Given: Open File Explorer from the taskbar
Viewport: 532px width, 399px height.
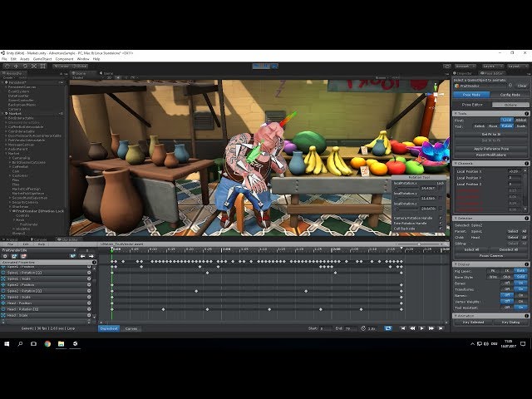Looking at the screenshot, I should (61, 343).
